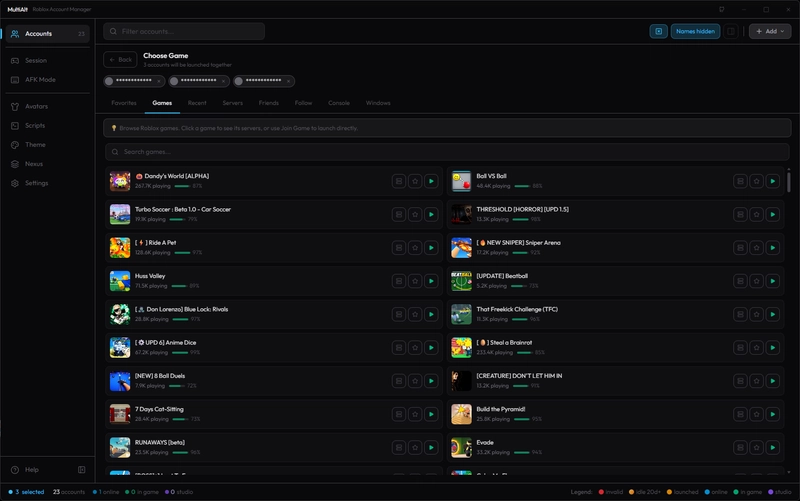Open servers icon on Ride A Pet row
Image resolution: width=800 pixels, height=501 pixels.
tap(399, 247)
